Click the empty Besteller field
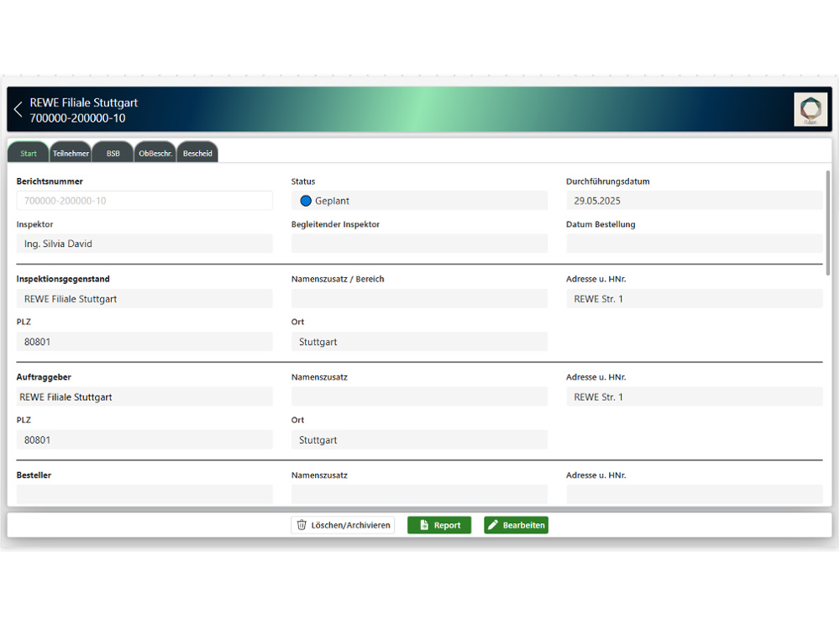 coord(144,495)
